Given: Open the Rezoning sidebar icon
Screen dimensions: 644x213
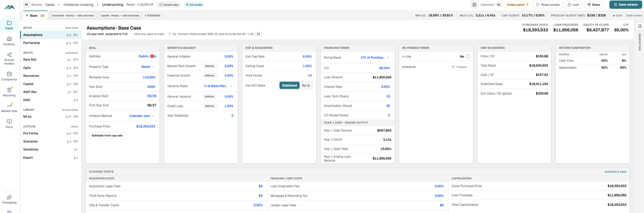Looking at the screenshot, I should 9,92.
